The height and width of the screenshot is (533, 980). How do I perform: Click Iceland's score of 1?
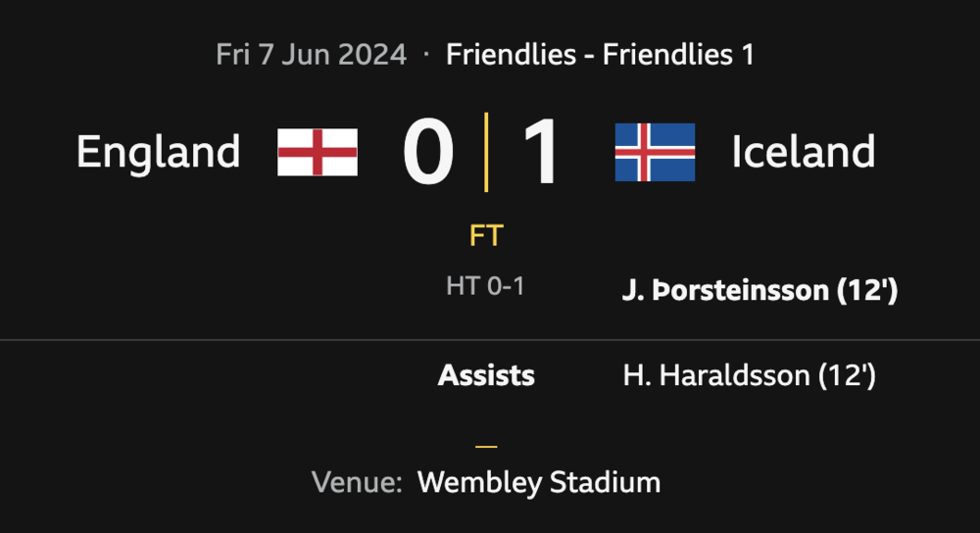coord(539,152)
